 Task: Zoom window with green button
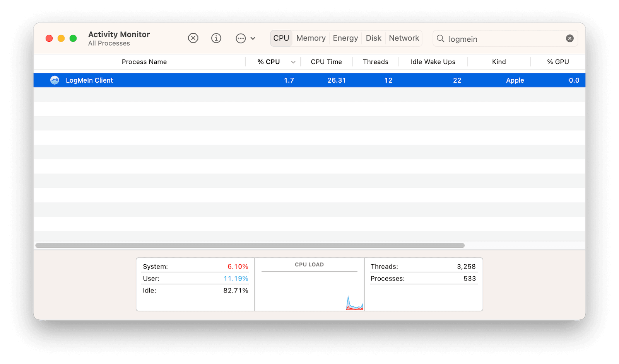pos(73,38)
